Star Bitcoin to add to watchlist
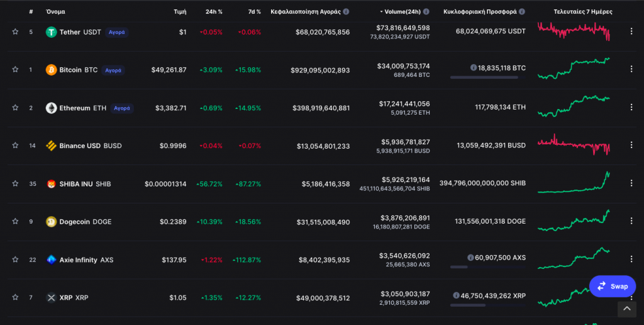This screenshot has height=325, width=644. 15,69
